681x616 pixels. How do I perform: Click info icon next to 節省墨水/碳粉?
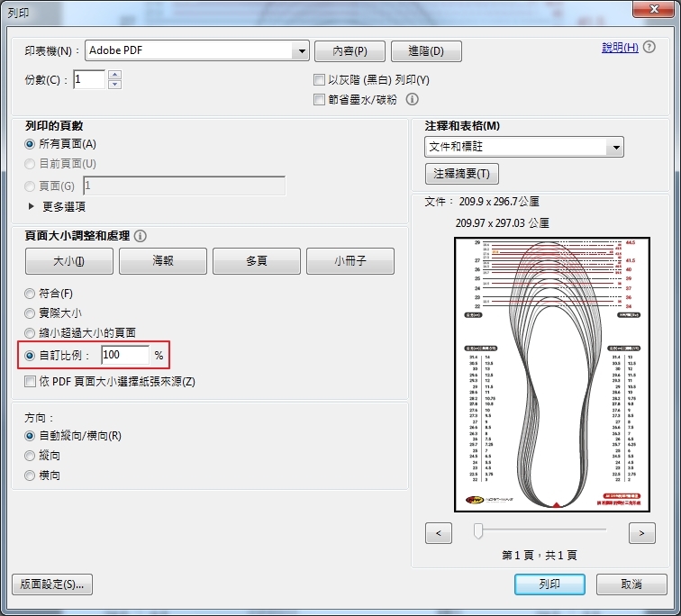click(413, 100)
